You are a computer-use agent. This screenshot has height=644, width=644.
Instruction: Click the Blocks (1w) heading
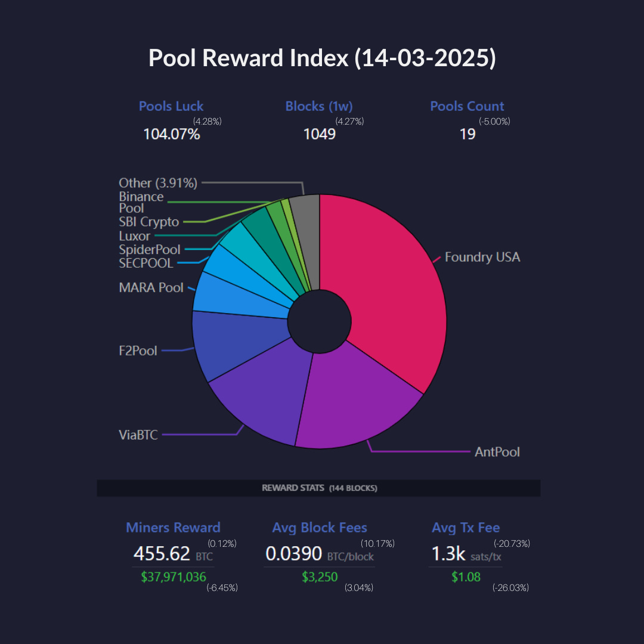tap(319, 106)
